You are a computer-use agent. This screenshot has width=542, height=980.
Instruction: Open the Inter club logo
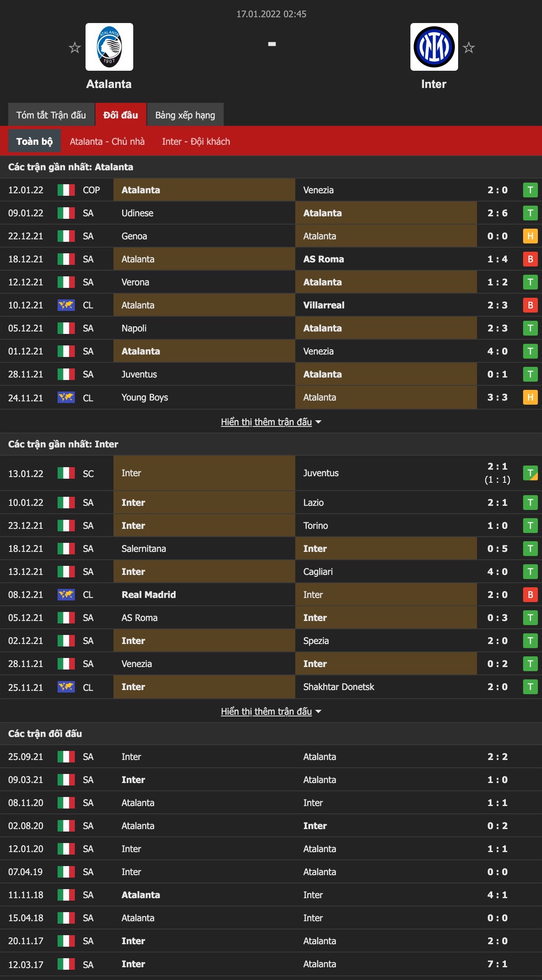(x=434, y=47)
